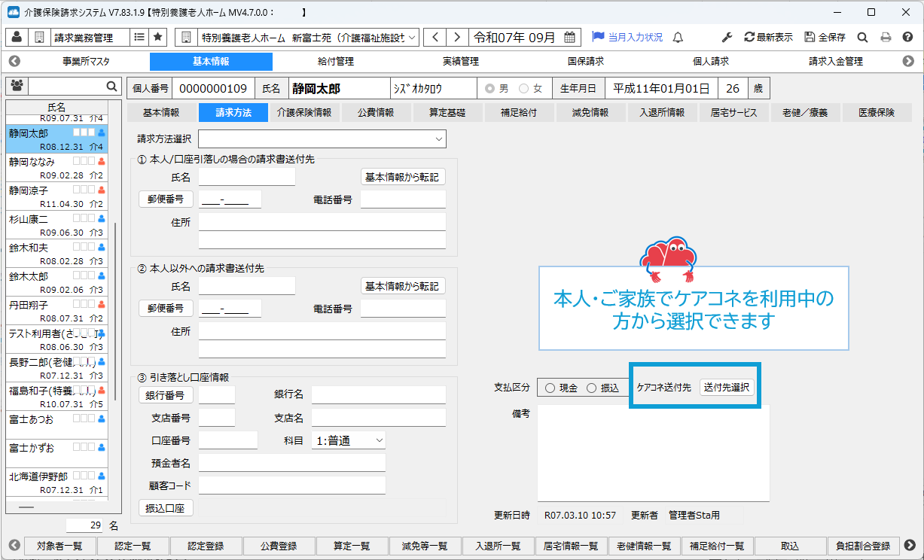Click the help question mark icon

coord(907,37)
